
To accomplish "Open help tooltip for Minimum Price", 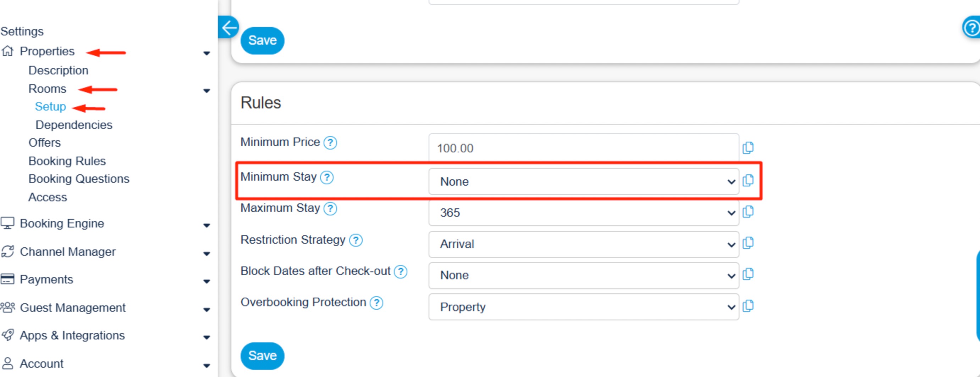I will [x=330, y=143].
